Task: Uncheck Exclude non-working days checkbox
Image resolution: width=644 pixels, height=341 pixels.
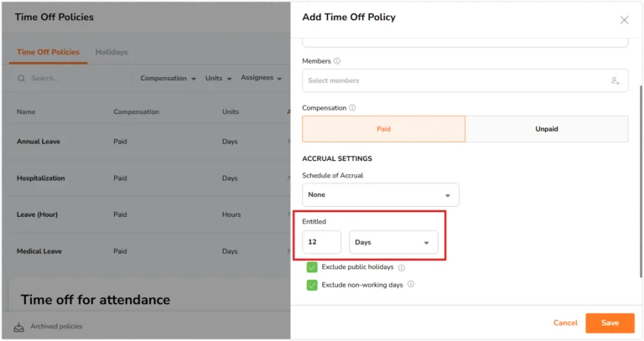Action: click(312, 285)
